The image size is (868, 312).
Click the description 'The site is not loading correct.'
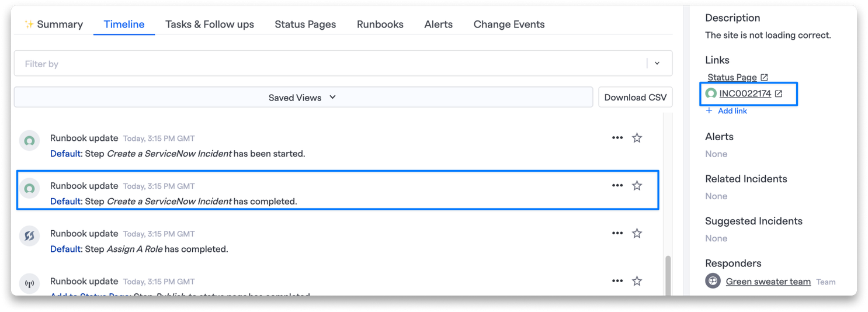point(768,35)
